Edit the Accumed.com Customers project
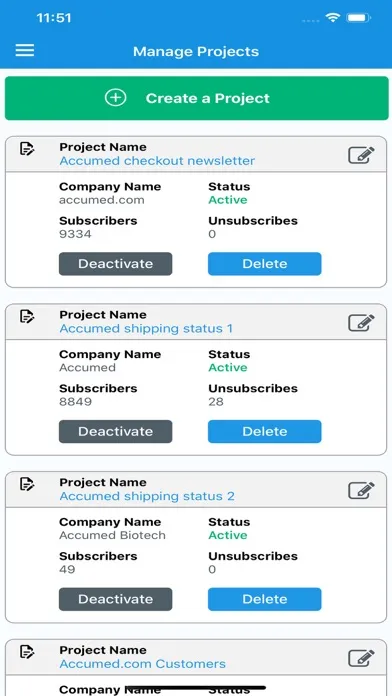Image resolution: width=392 pixels, height=696 pixels. (x=361, y=658)
